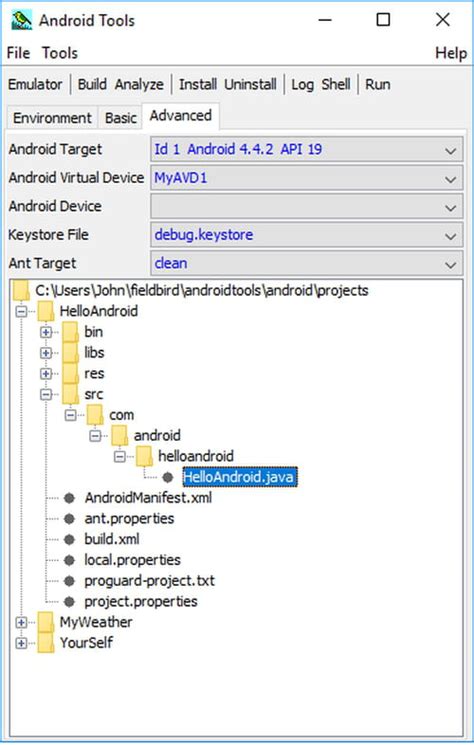The height and width of the screenshot is (745, 474).
Task: Open the Ant Target dropdown
Action: 306,264
